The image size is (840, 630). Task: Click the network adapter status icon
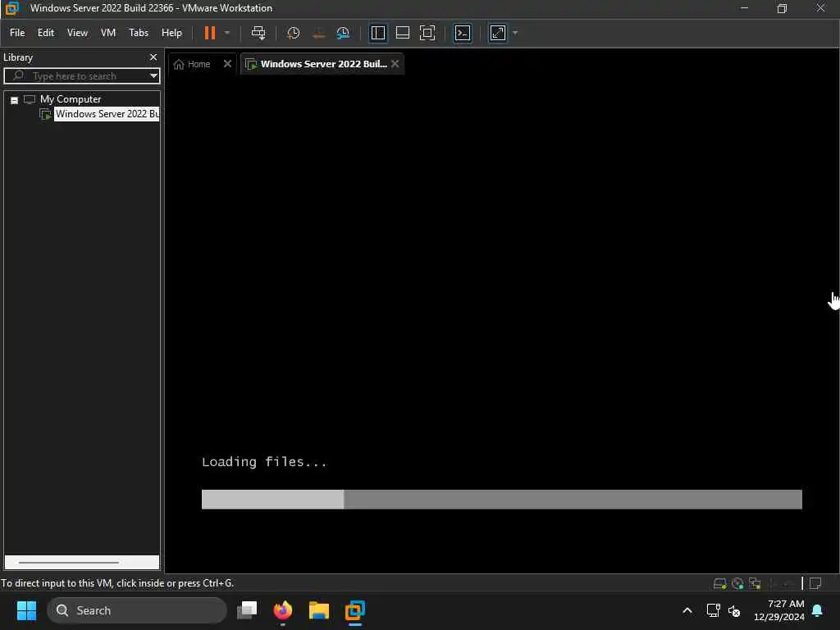point(755,583)
